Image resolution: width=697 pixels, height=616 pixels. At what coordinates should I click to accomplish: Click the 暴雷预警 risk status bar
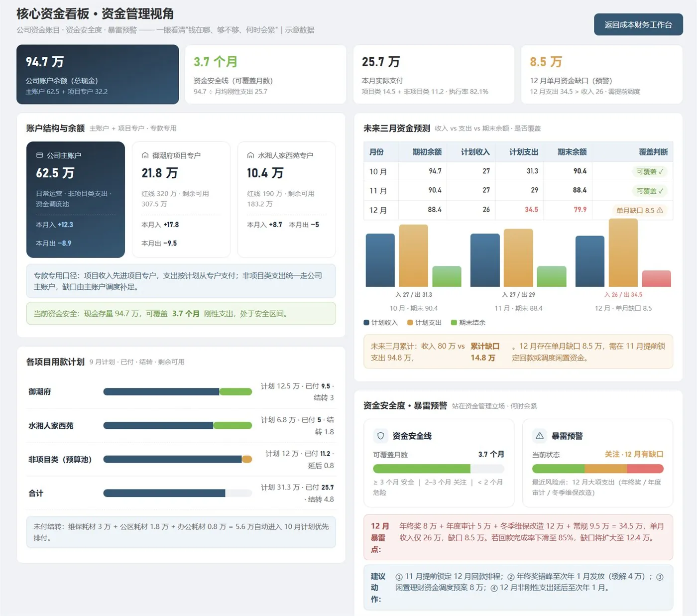598,469
